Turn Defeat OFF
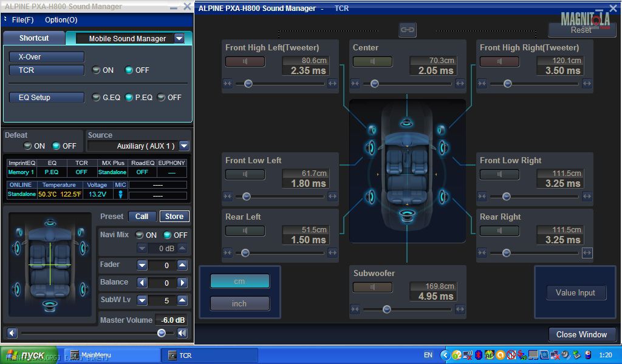Image resolution: width=622 pixels, height=364 pixels. [x=56, y=146]
